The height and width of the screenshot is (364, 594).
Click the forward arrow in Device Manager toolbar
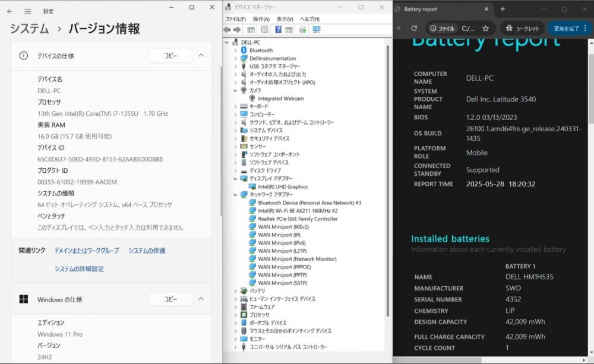pos(237,30)
